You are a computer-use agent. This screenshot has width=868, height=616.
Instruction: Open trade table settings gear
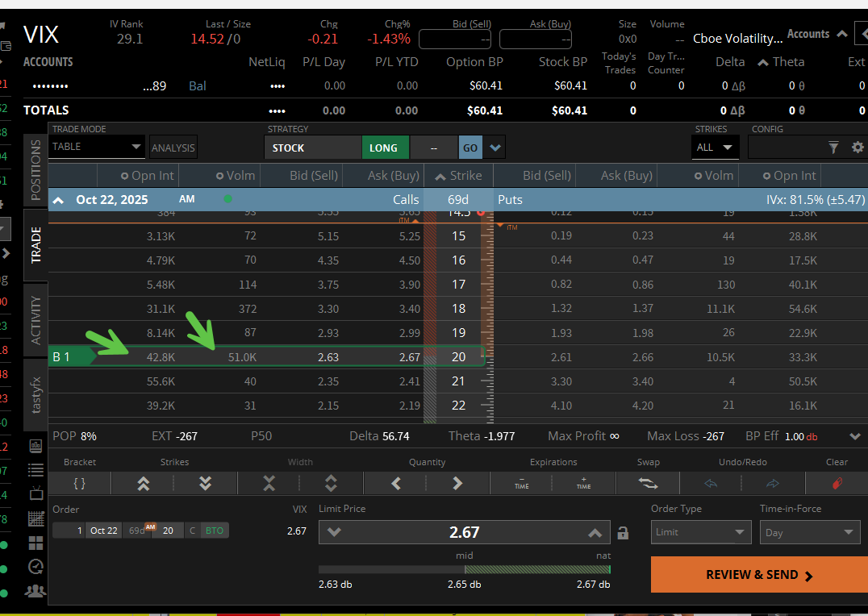point(858,148)
